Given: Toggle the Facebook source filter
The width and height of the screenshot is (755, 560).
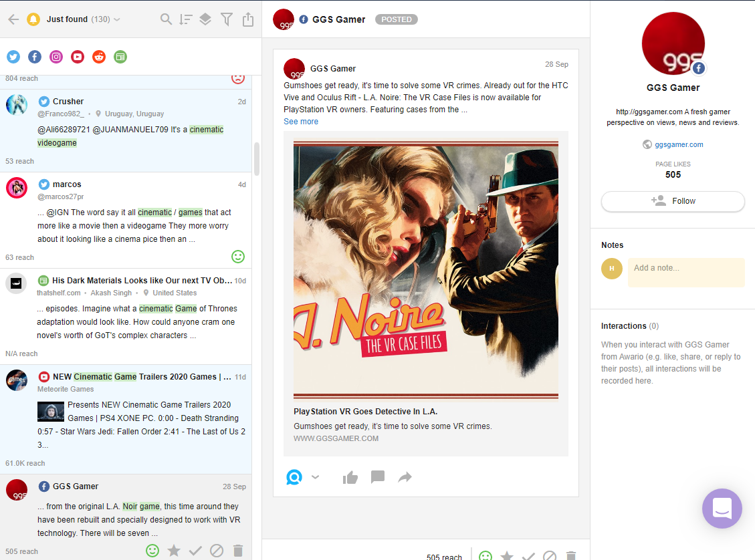Looking at the screenshot, I should (x=35, y=57).
